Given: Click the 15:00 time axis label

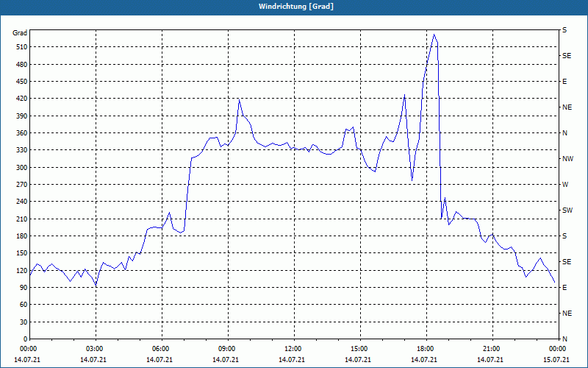Looking at the screenshot, I should 359,349.
